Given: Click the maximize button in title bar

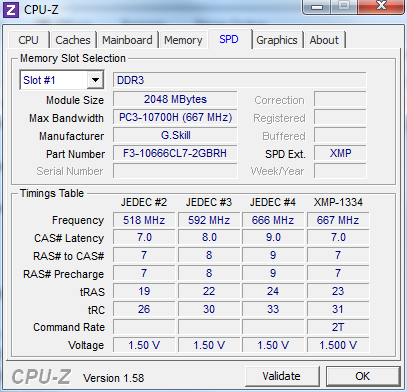Looking at the screenshot, I should pyautogui.click(x=344, y=7).
